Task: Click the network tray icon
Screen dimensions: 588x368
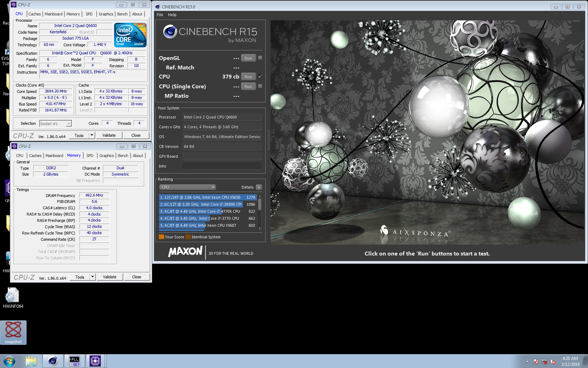Action: 544,361
